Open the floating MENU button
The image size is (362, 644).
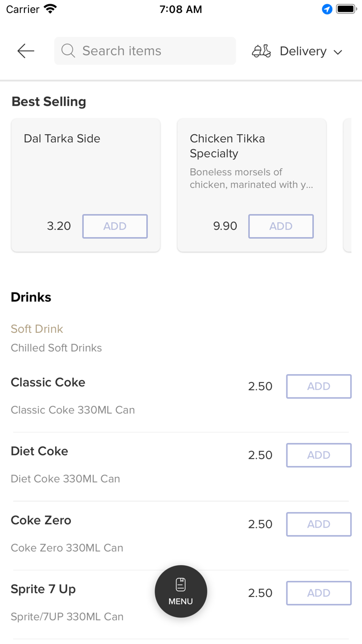[181, 591]
